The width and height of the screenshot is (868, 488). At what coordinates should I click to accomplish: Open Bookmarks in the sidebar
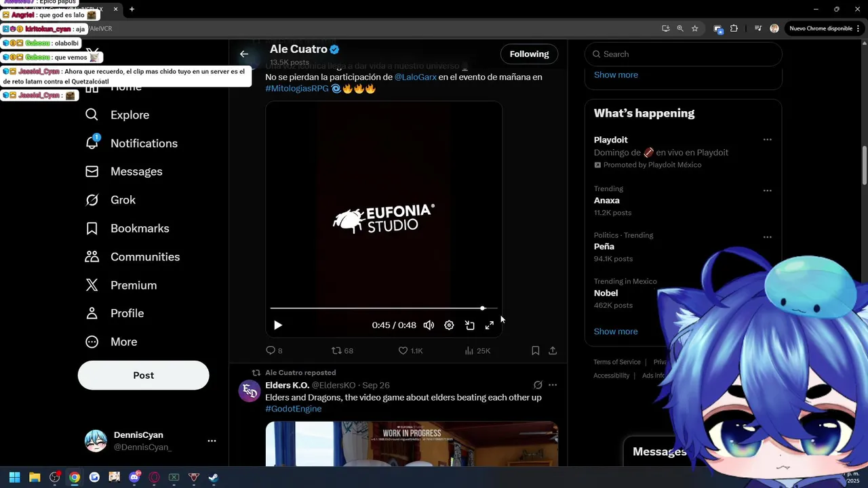(127, 229)
